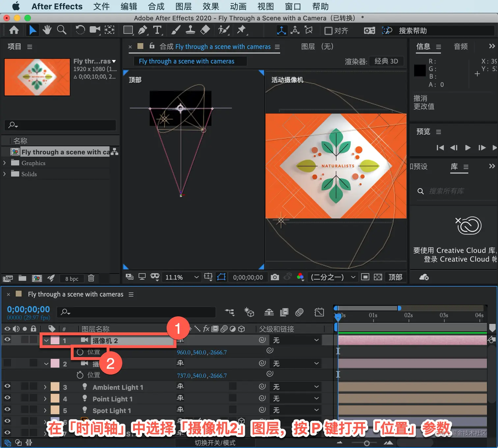The height and width of the screenshot is (448, 498).
Task: Click the 切换开关/模式 button
Action: coord(215,443)
